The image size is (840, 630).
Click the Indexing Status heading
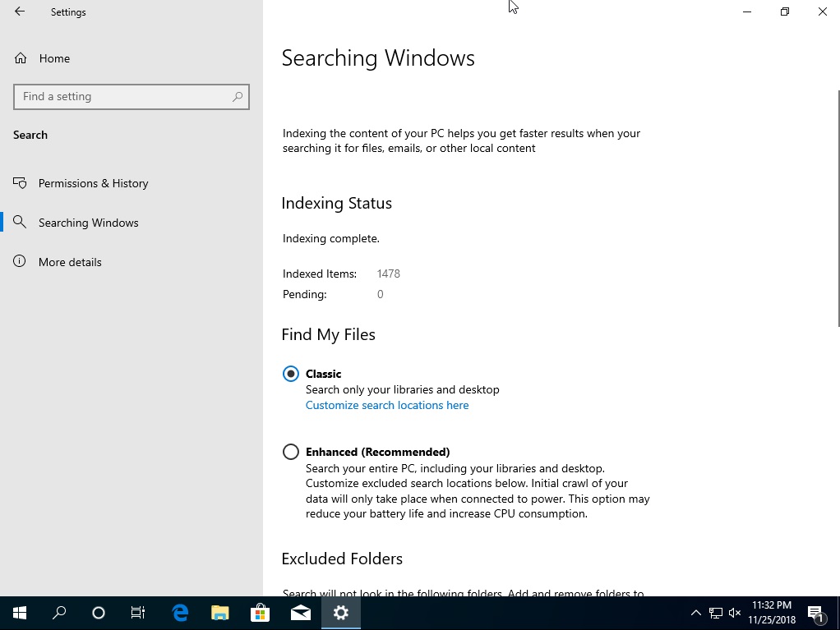(336, 203)
